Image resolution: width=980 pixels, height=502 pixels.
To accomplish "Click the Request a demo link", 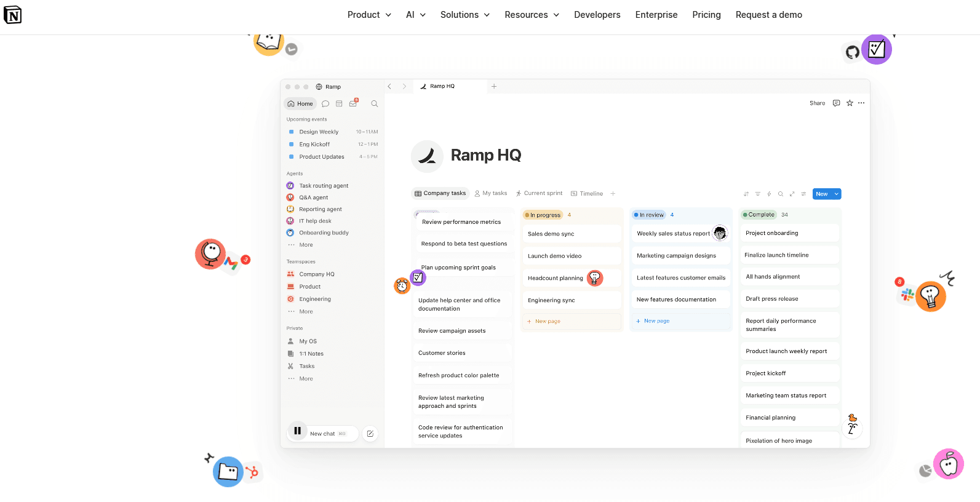I will (769, 15).
